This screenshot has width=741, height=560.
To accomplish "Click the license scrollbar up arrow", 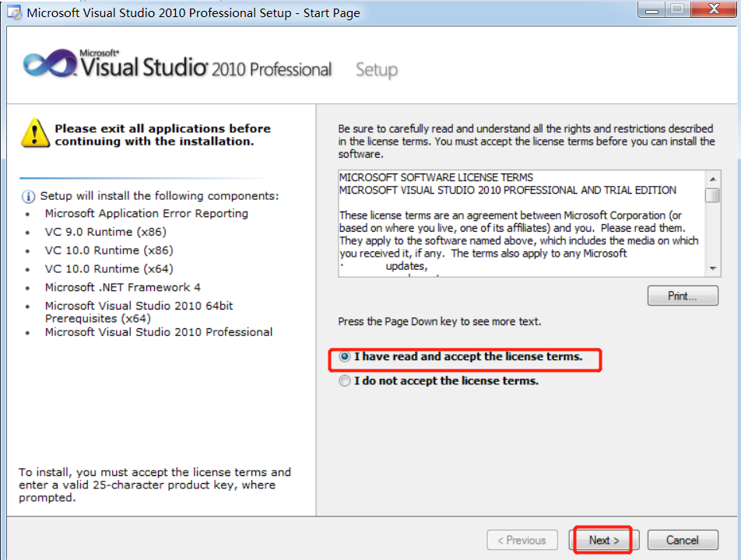I will tap(712, 177).
